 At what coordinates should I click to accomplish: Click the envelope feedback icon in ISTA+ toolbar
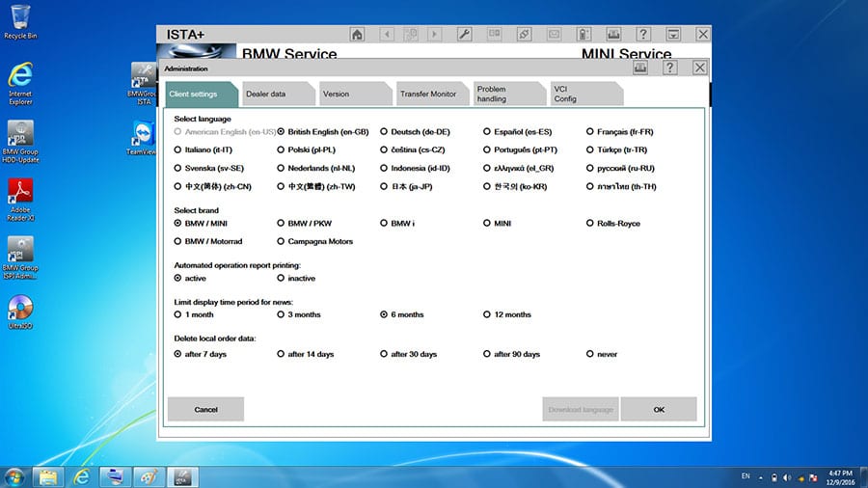tap(554, 35)
